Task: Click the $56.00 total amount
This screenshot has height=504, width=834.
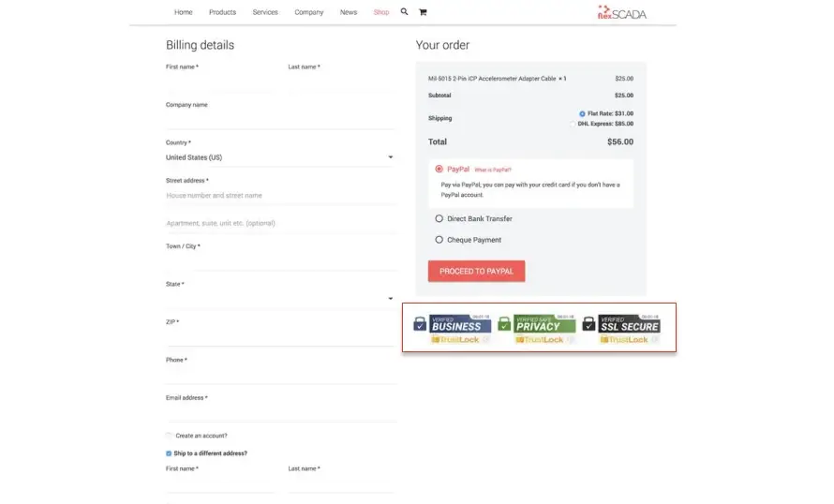Action: (x=620, y=142)
